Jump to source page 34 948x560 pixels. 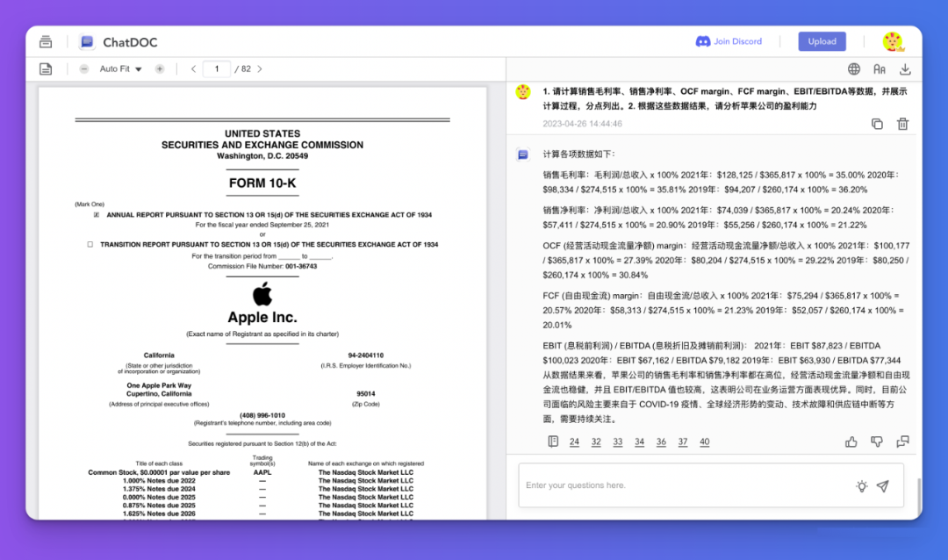coord(639,442)
